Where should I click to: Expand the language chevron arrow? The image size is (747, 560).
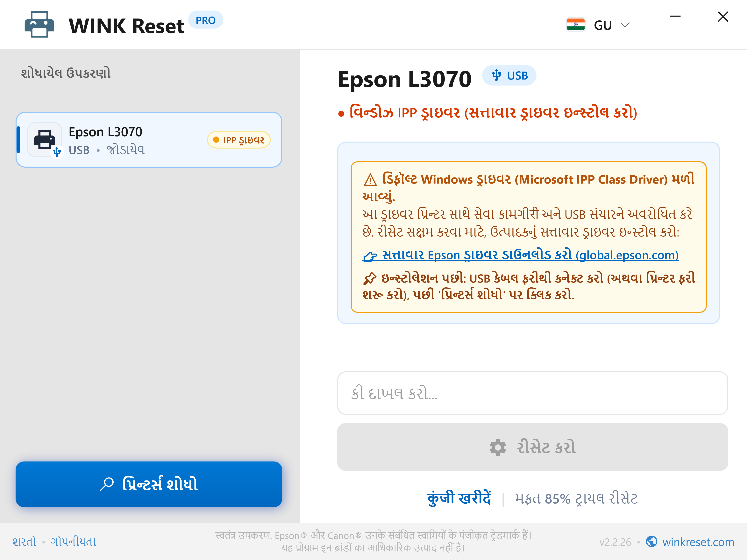click(x=625, y=25)
